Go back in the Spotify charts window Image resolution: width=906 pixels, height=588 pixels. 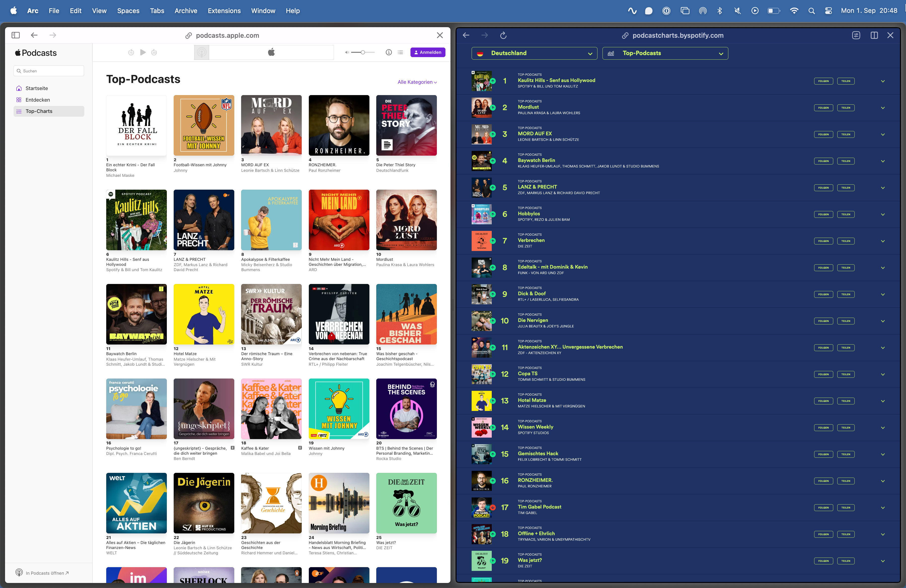466,35
